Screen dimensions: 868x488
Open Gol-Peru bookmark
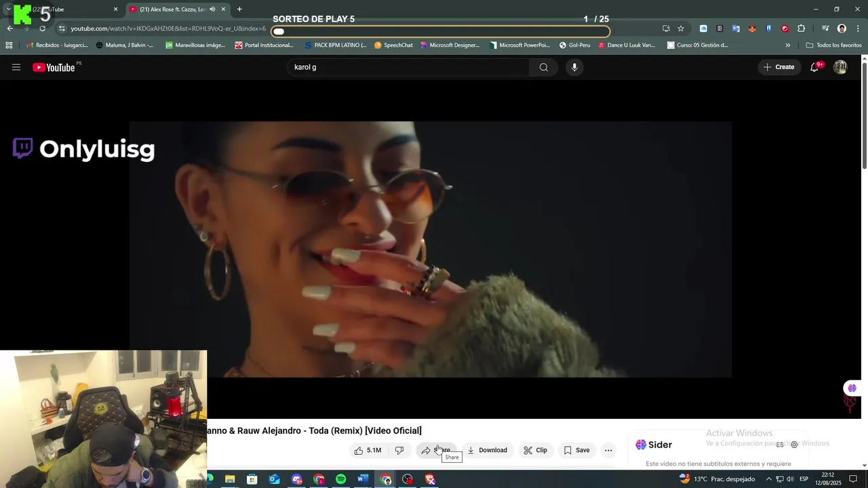point(574,45)
